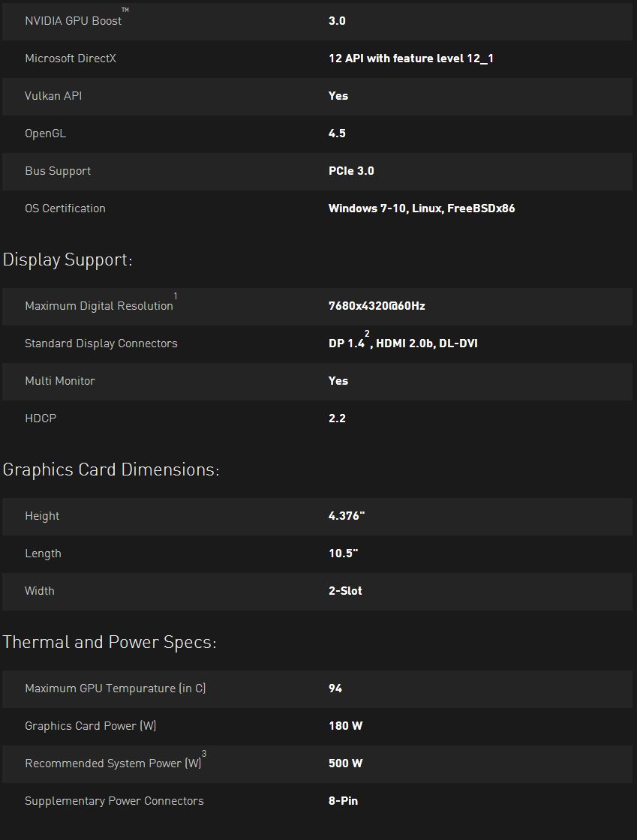Select the HDCP 2.2 value
This screenshot has width=637, height=840.
point(337,418)
